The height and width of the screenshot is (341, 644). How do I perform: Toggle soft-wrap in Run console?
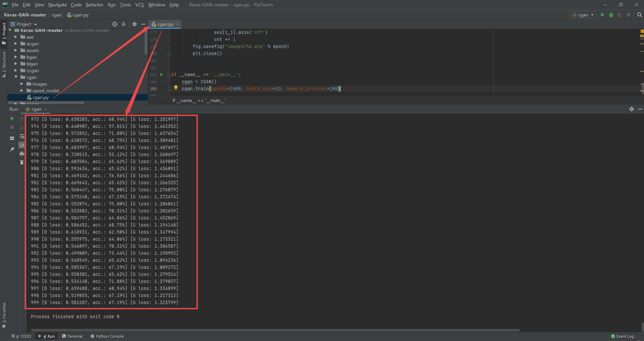(x=22, y=136)
